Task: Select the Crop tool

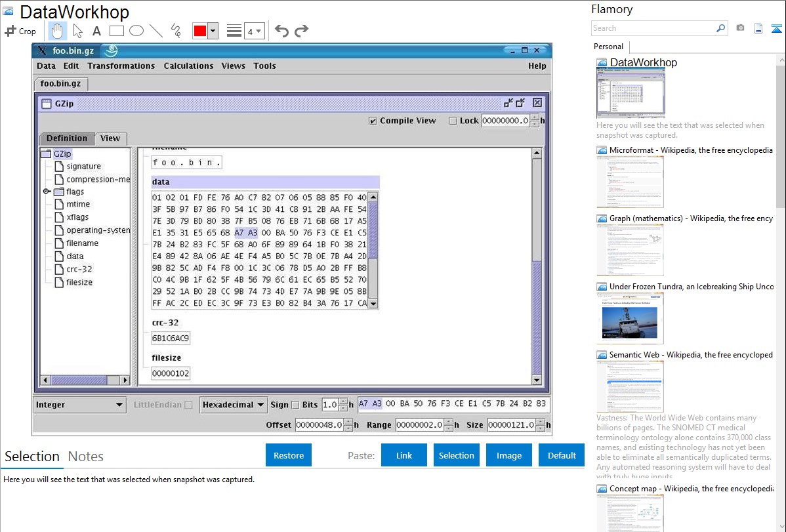Action: pyautogui.click(x=20, y=31)
